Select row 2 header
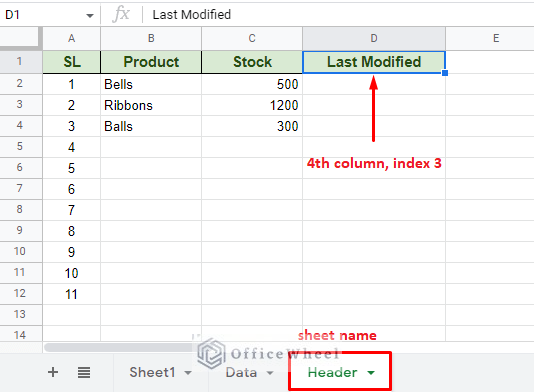The height and width of the screenshot is (392, 534). pyautogui.click(x=21, y=84)
